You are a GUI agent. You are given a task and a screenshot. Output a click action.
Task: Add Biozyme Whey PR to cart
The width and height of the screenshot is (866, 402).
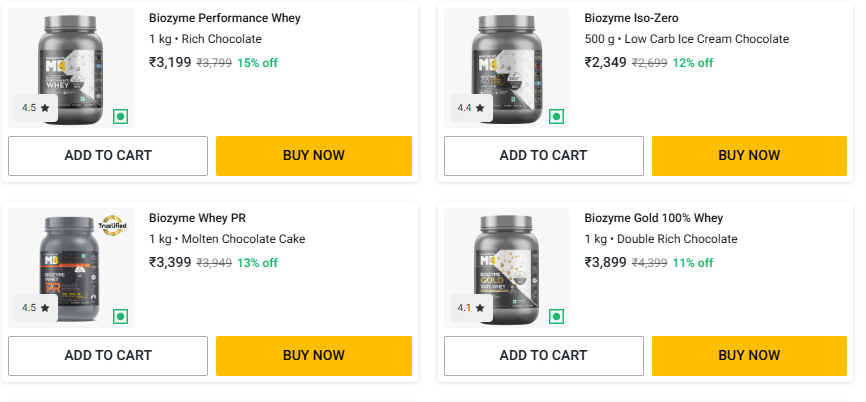click(x=108, y=355)
